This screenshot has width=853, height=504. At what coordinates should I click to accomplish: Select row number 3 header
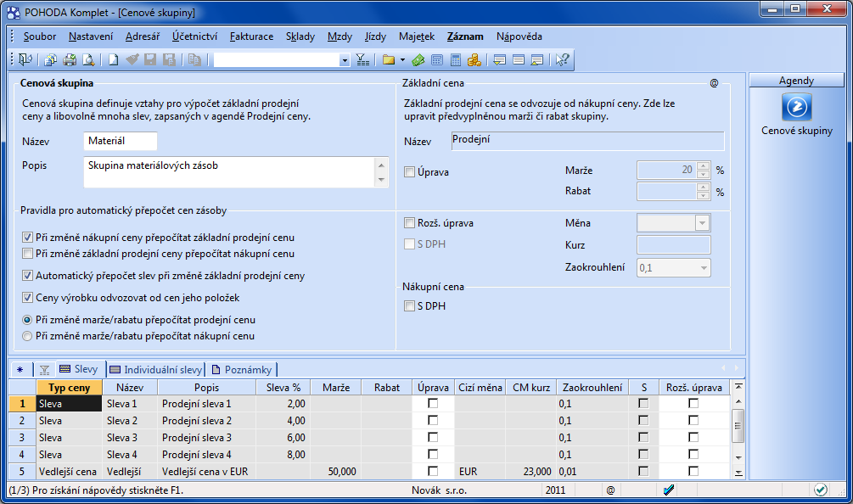click(22, 438)
